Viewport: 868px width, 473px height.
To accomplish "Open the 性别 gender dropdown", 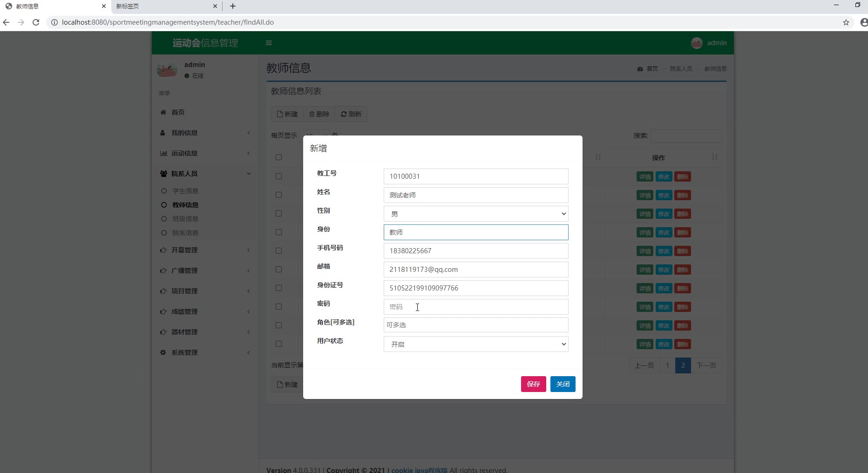I will [476, 214].
